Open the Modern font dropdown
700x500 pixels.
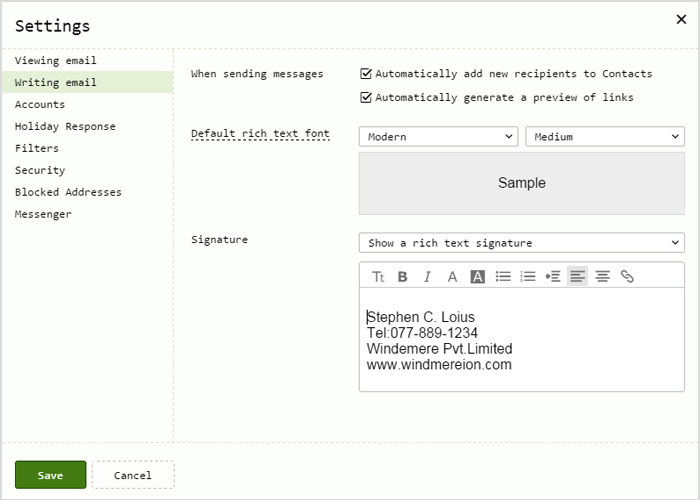[438, 137]
